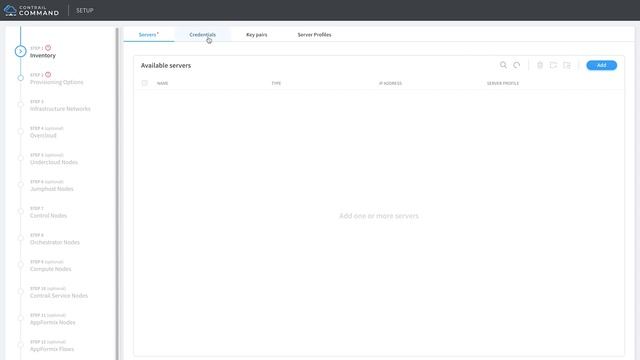Refresh the Available servers list

point(517,65)
